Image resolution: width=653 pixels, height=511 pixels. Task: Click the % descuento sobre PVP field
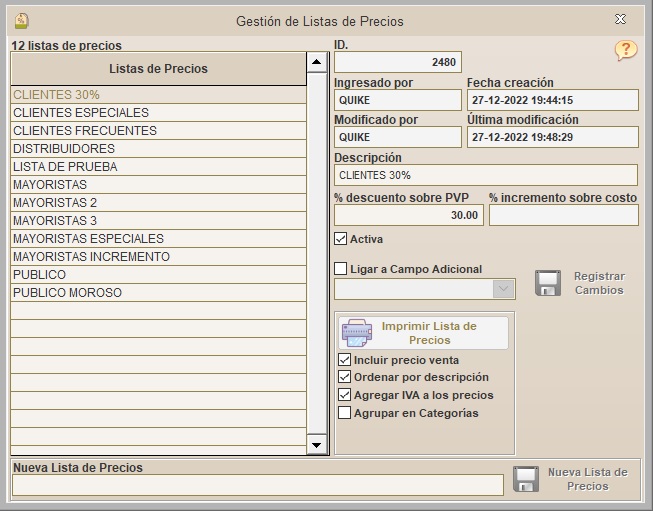[409, 215]
